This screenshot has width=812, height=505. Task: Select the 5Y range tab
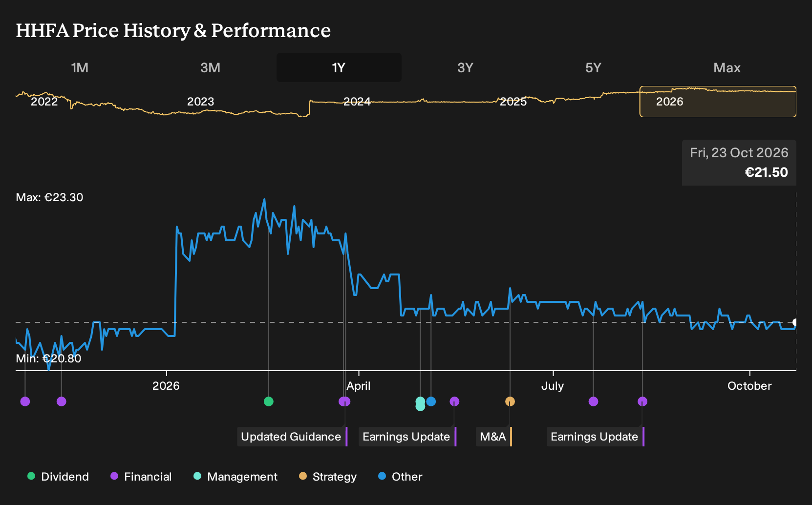point(593,67)
